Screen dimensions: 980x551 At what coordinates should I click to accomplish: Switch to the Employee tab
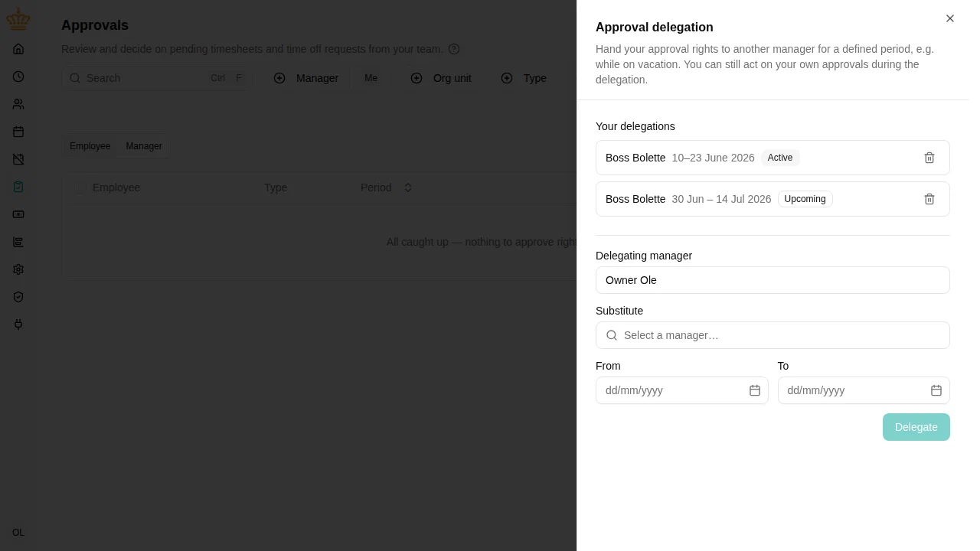click(90, 146)
